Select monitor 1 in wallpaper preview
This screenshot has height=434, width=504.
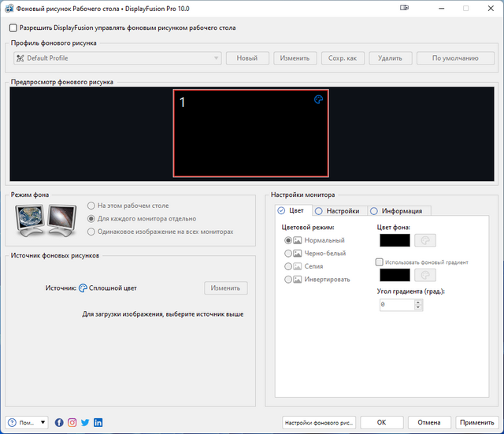click(x=250, y=132)
